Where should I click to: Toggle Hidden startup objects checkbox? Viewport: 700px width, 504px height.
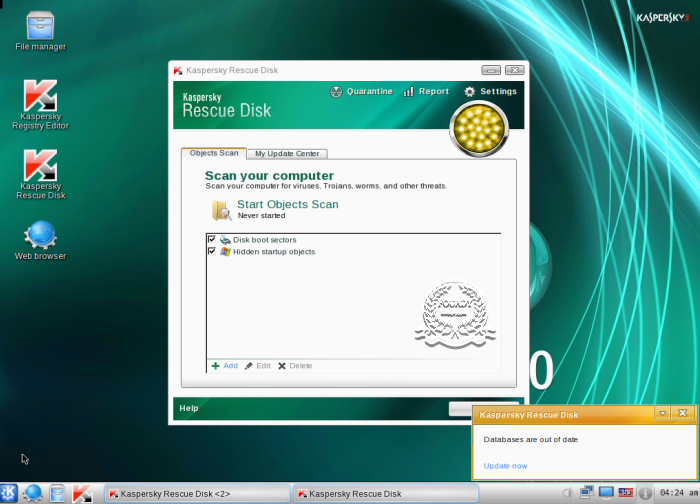coord(212,251)
